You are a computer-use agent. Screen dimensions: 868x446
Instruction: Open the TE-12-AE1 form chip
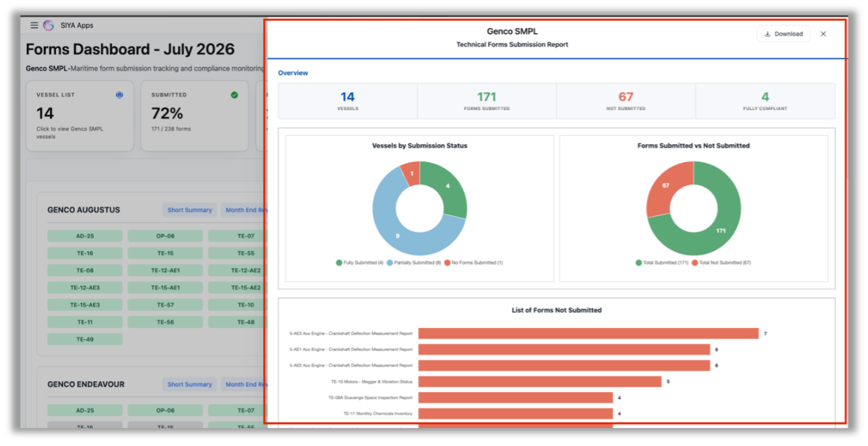165,271
